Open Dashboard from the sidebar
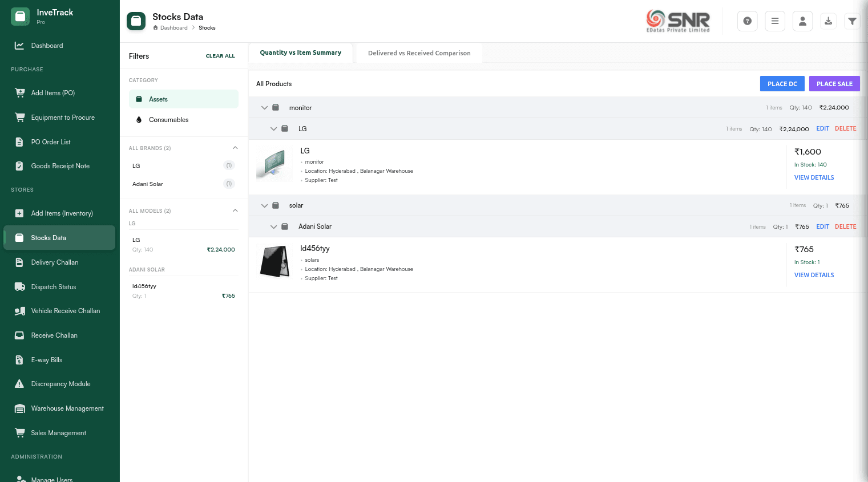 [47, 46]
